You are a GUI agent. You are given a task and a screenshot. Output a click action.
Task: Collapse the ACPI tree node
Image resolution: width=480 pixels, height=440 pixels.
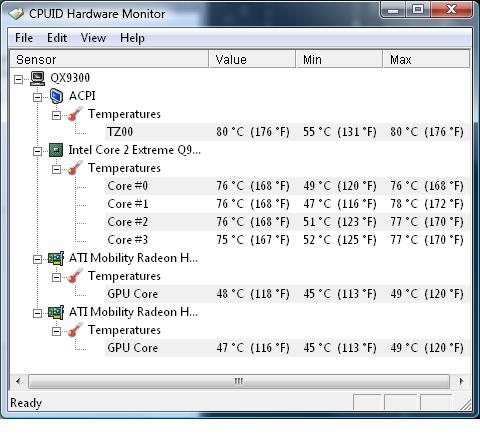click(x=37, y=97)
